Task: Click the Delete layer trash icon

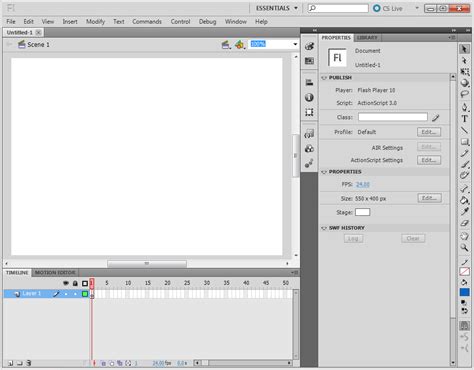Action: tap(29, 363)
